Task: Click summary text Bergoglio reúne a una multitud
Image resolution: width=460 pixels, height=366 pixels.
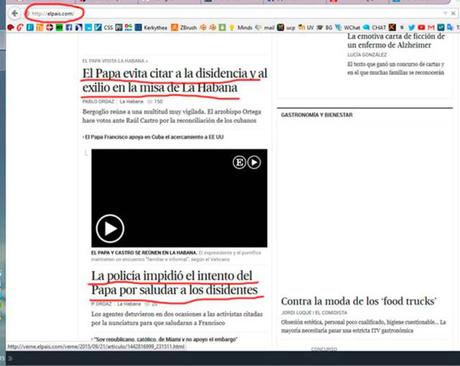Action: point(172,116)
